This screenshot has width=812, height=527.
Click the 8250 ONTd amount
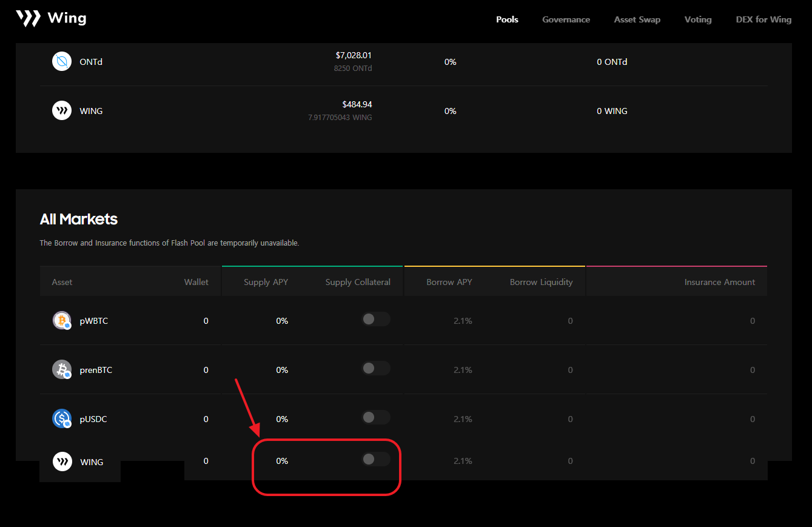tap(353, 69)
